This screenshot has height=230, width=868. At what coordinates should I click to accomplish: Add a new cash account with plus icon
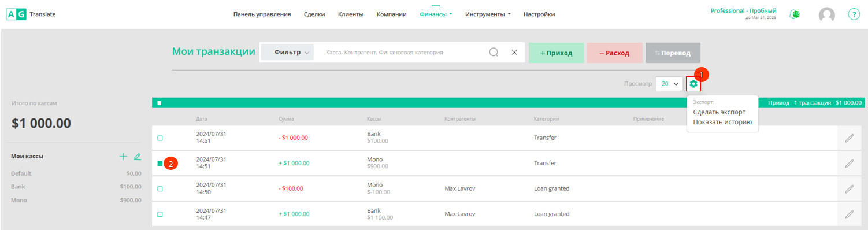tap(123, 157)
